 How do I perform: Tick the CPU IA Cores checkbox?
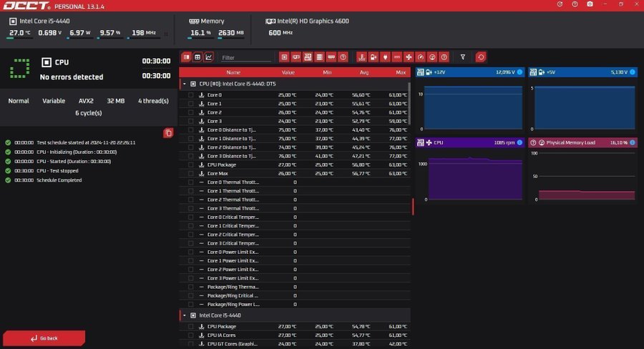(x=191, y=335)
